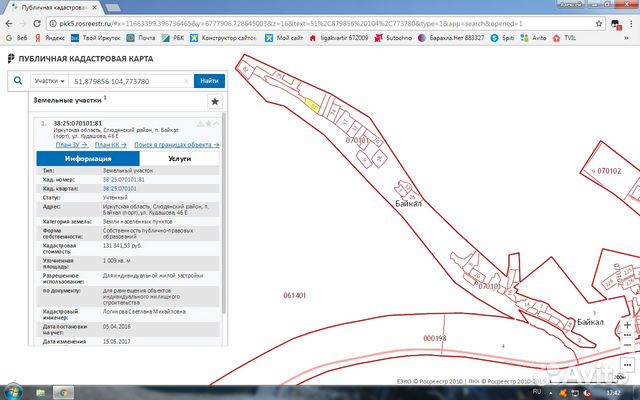Image resolution: width=640 pixels, height=400 pixels.
Task: Click the result title 38:25:070101:81
Action: pos(78,123)
